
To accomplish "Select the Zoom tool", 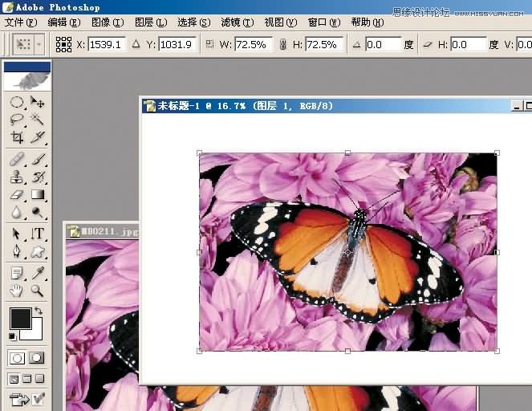I will (x=37, y=291).
